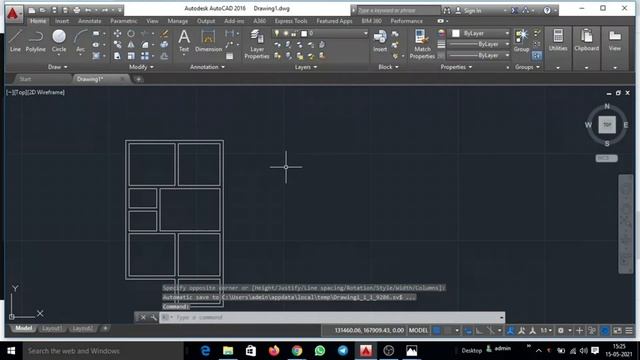This screenshot has height=360, width=640.
Task: Expand the Modify panel dropdown
Action: (x=141, y=67)
